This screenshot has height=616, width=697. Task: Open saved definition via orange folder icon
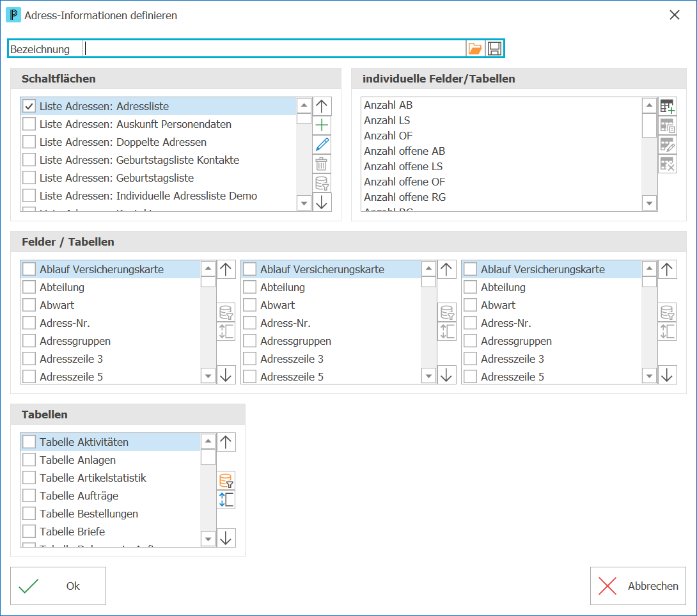point(474,49)
